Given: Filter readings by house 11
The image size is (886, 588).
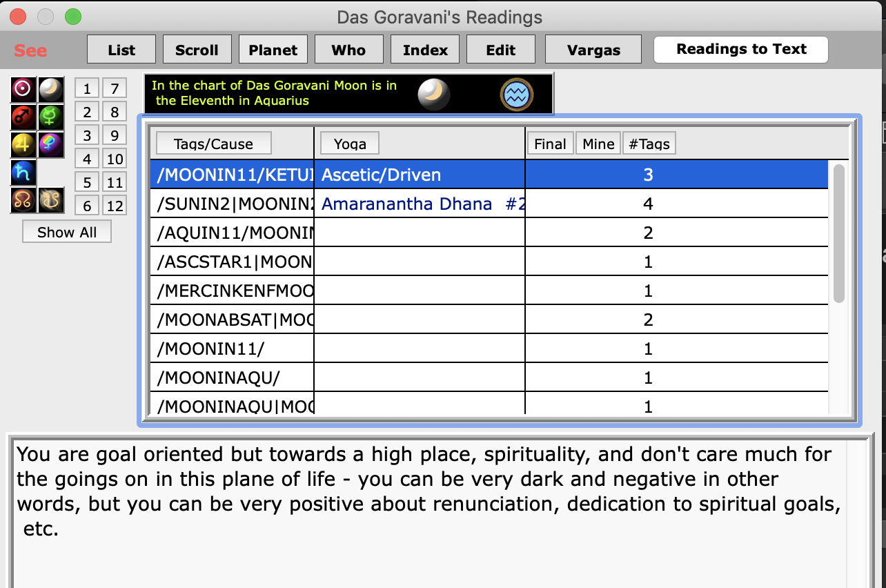Looking at the screenshot, I should click(x=115, y=183).
